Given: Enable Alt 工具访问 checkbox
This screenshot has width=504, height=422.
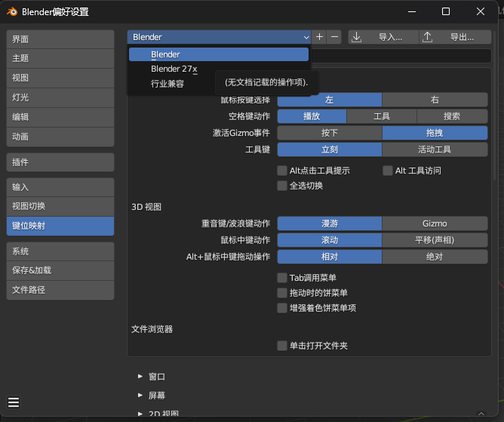Looking at the screenshot, I should tap(387, 171).
